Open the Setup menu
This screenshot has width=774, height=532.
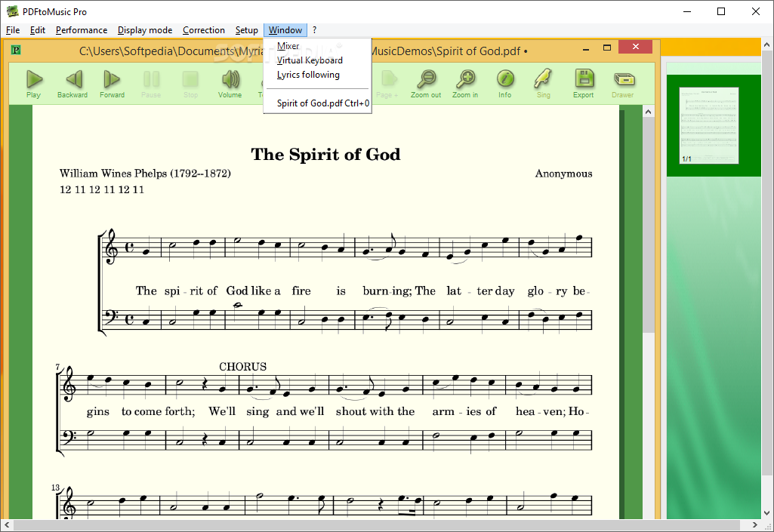(247, 30)
